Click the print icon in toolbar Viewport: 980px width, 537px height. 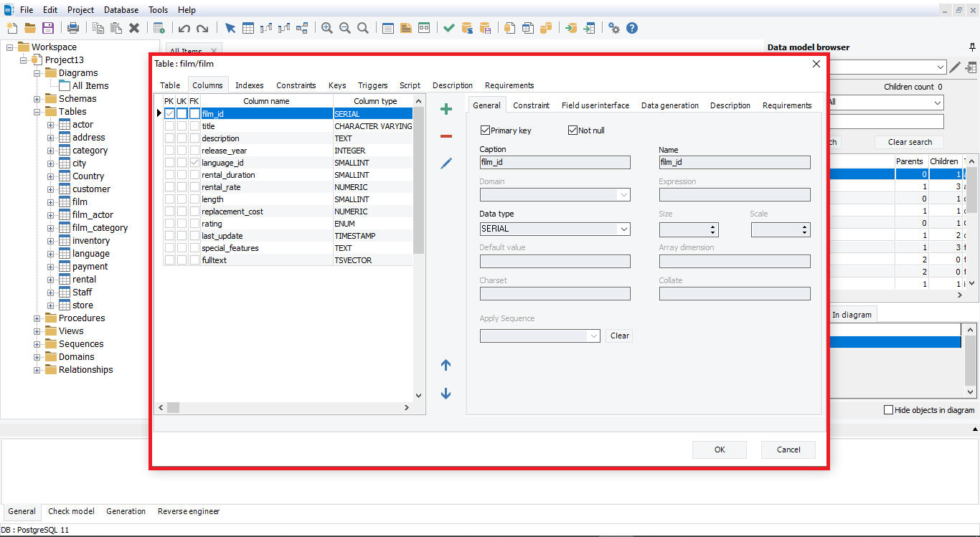pyautogui.click(x=73, y=28)
